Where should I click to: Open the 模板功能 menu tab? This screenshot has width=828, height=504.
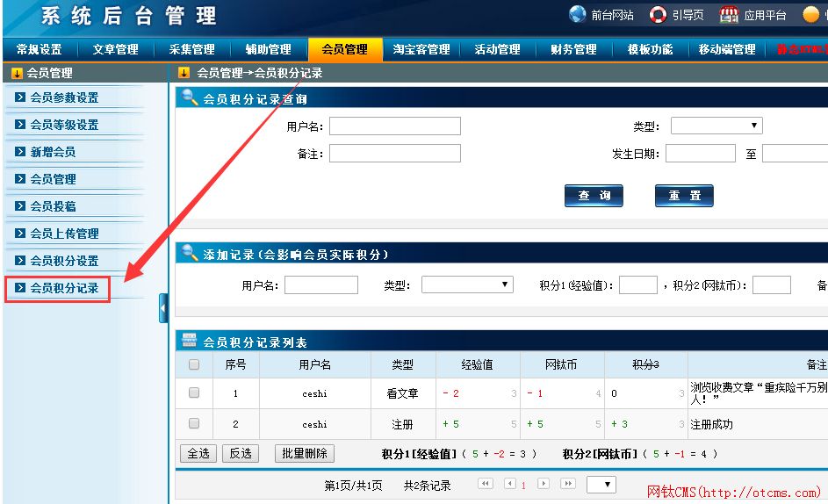(650, 50)
